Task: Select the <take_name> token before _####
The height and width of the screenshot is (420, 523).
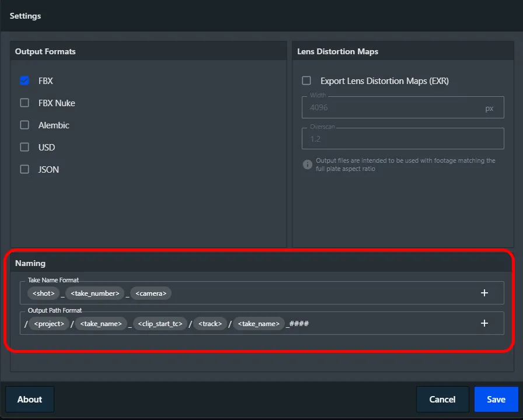Action: click(x=259, y=324)
